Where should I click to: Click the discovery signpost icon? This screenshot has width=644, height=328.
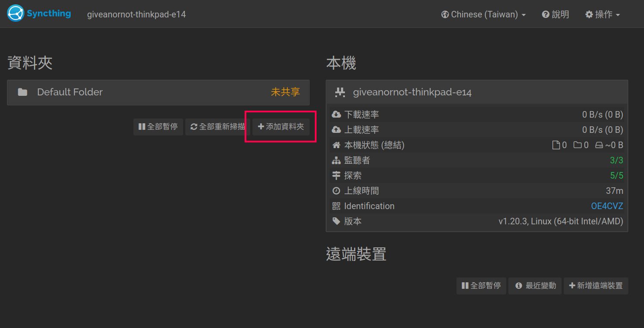pos(336,176)
